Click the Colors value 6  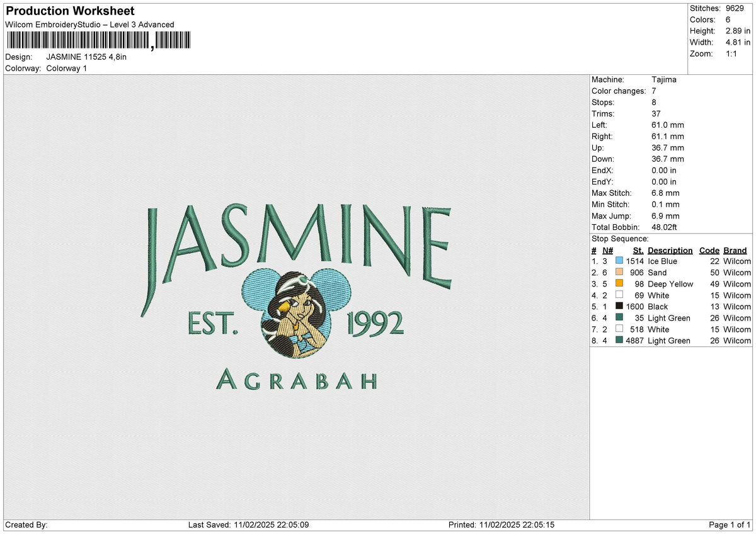[729, 20]
